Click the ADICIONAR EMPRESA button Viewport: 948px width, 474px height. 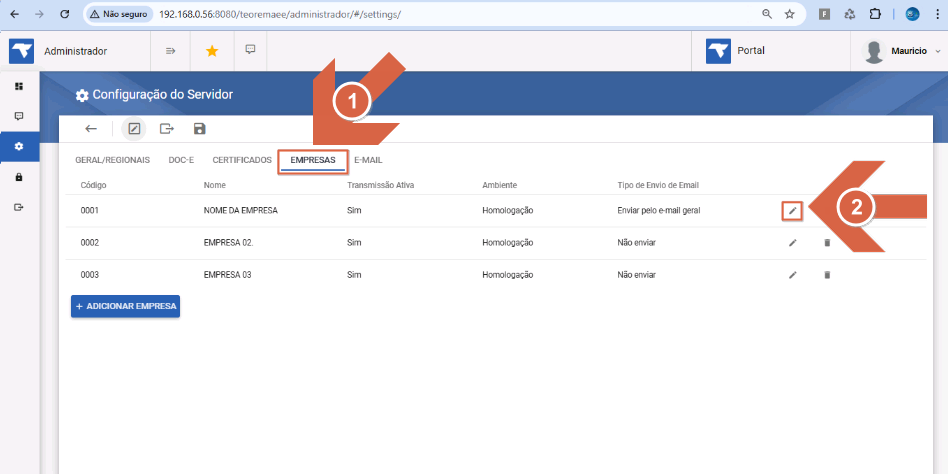(x=125, y=306)
